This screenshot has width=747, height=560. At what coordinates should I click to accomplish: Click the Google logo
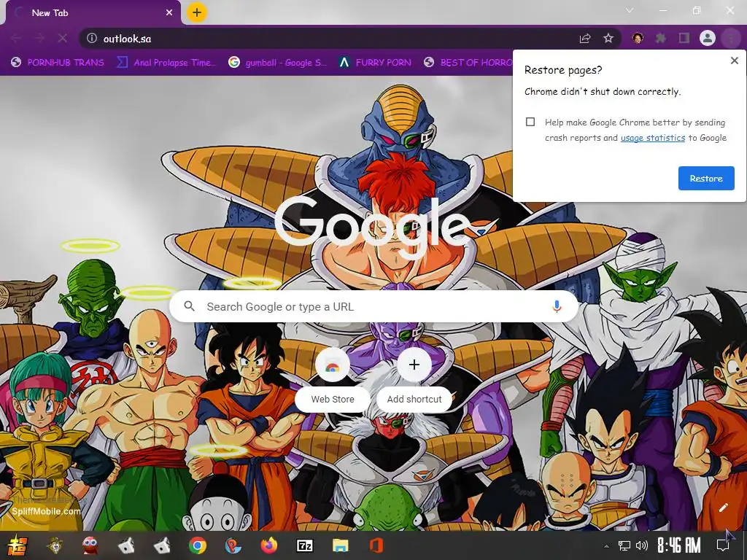coord(373,227)
